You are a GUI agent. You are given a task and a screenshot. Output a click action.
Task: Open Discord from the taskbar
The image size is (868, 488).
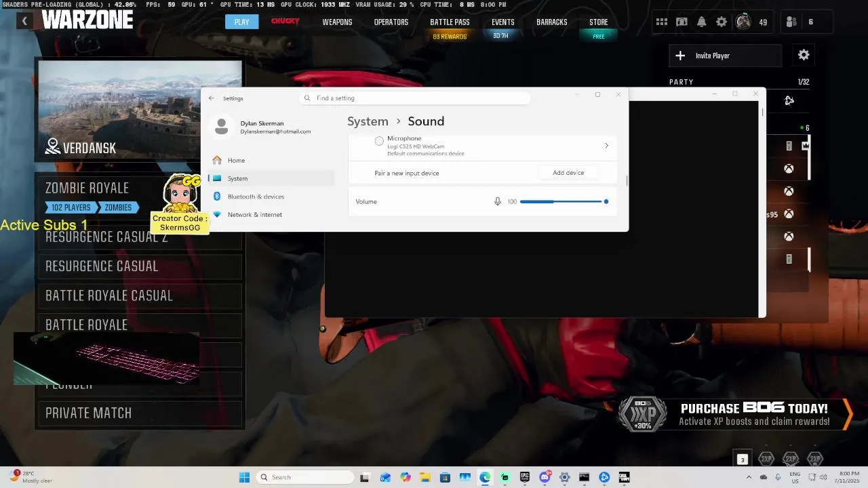[545, 477]
